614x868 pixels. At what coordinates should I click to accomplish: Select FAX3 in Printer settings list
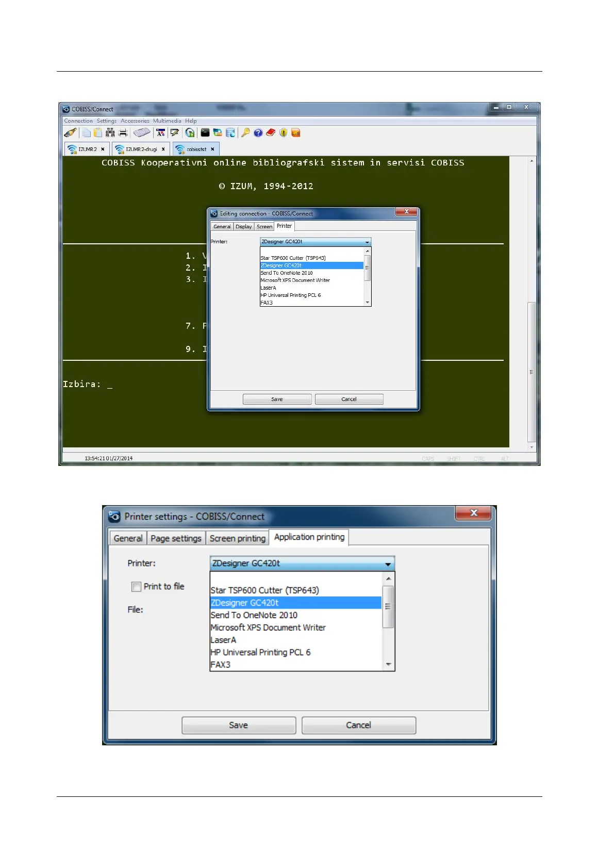click(295, 664)
